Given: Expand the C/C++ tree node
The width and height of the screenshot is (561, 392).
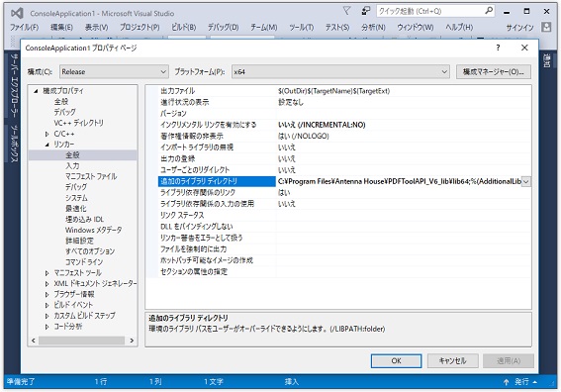Looking at the screenshot, I should (47, 134).
